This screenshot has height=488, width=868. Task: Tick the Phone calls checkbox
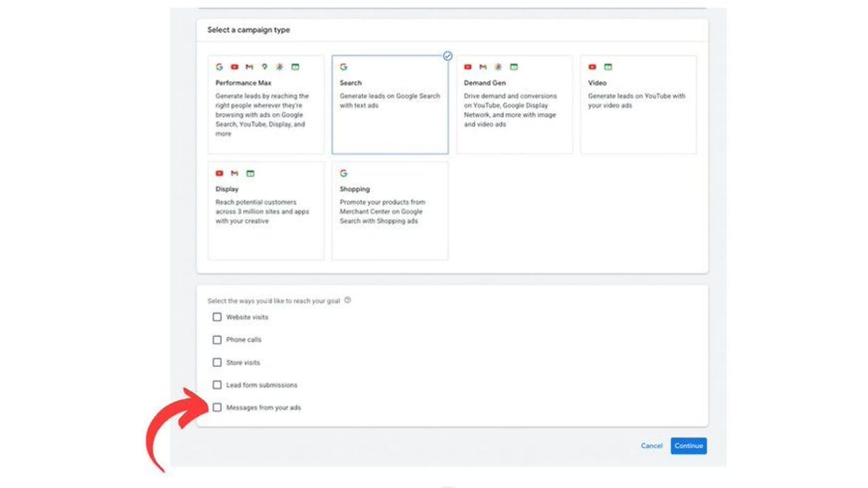[217, 340]
